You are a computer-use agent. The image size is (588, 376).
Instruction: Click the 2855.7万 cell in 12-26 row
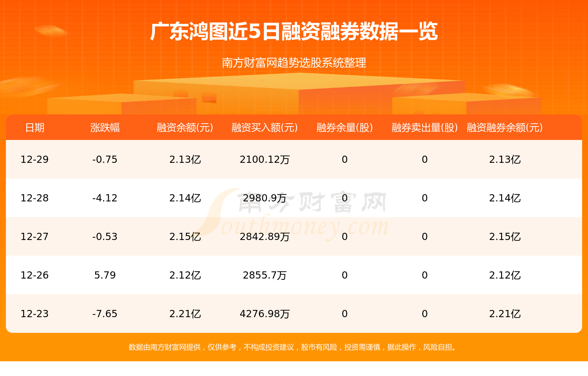(x=265, y=275)
